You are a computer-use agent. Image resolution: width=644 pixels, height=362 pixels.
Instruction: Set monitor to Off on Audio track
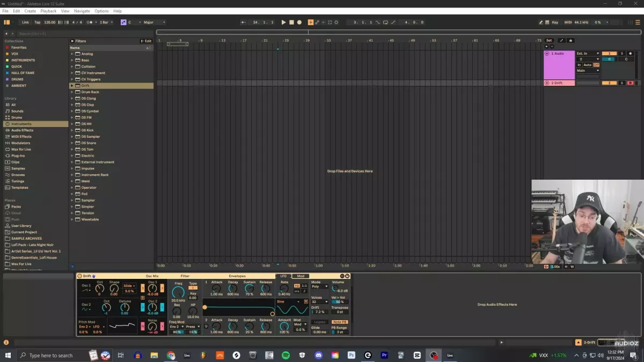coord(596,65)
